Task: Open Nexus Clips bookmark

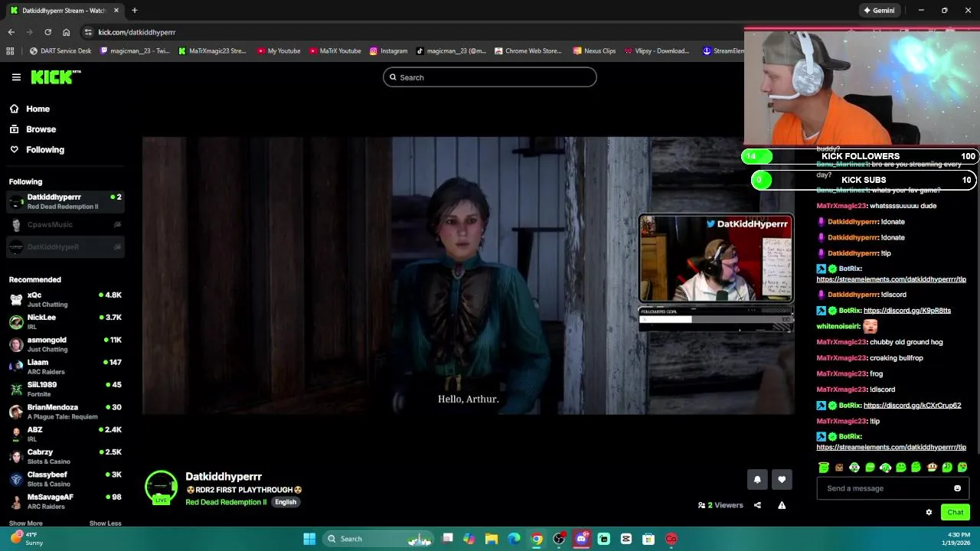Action: click(594, 51)
